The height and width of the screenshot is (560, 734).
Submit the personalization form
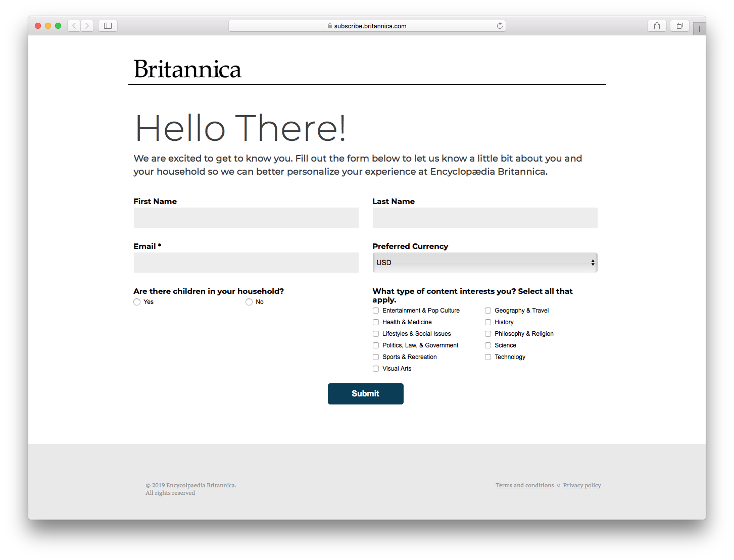[x=365, y=394]
